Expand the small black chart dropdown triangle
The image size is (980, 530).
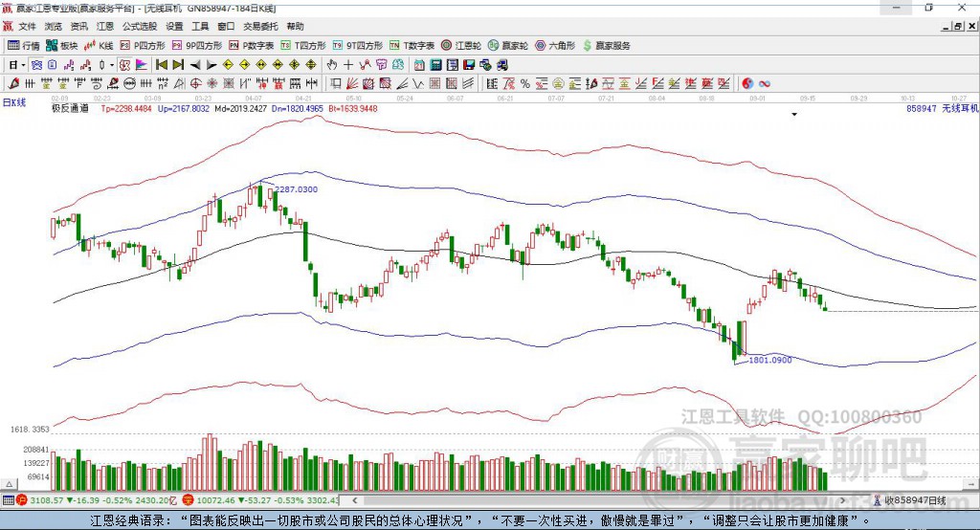794,115
